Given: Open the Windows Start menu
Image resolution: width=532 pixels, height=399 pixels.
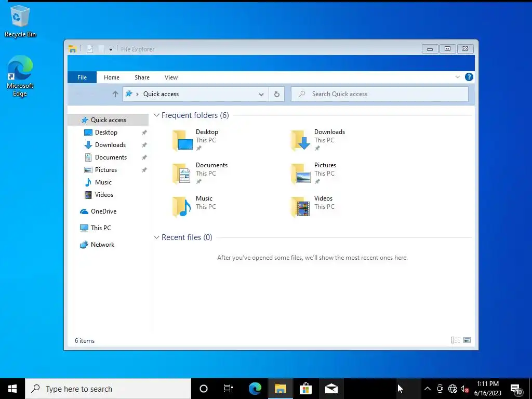Looking at the screenshot, I should click(x=12, y=389).
